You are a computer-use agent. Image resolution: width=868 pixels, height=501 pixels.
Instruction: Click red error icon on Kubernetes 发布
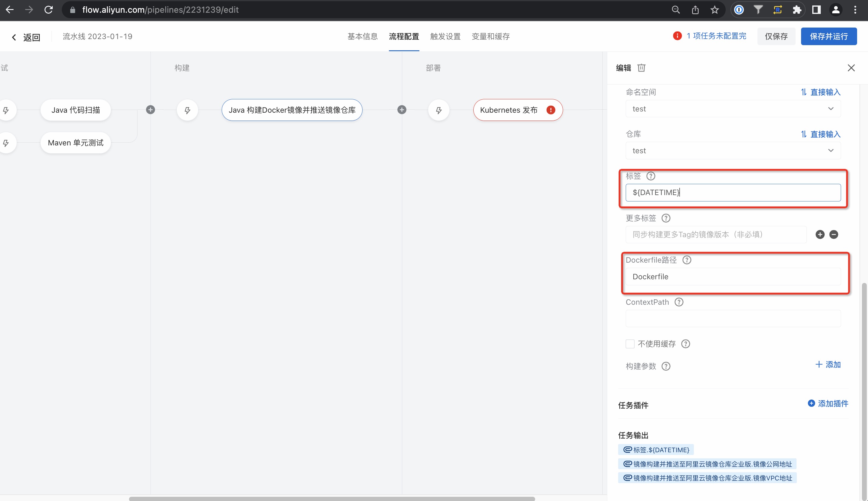tap(551, 110)
